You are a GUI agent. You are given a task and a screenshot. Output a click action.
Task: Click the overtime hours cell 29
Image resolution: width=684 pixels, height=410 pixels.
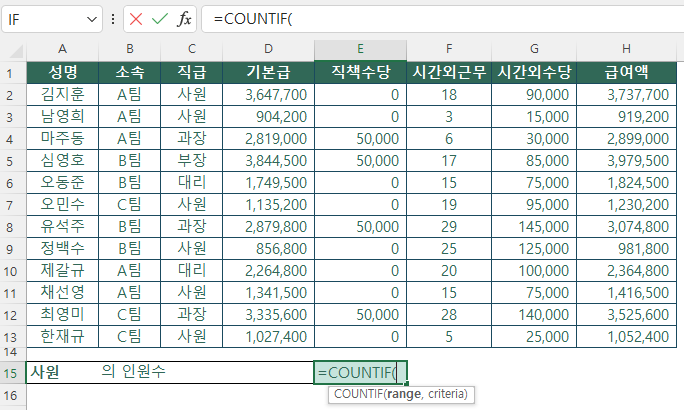(449, 227)
